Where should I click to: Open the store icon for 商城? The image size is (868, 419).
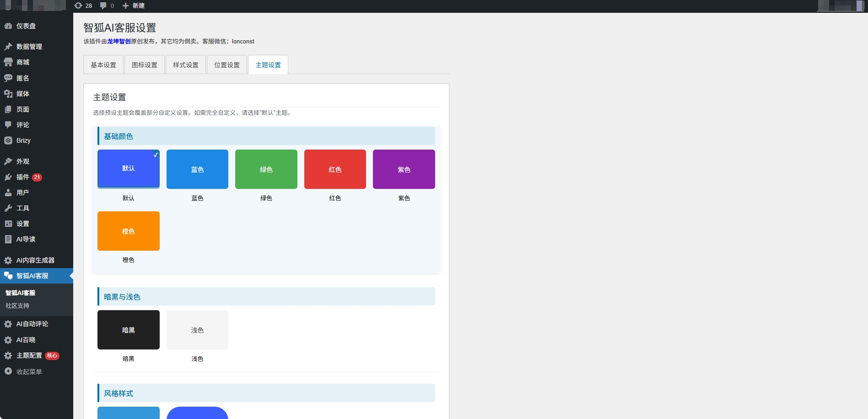(8, 62)
